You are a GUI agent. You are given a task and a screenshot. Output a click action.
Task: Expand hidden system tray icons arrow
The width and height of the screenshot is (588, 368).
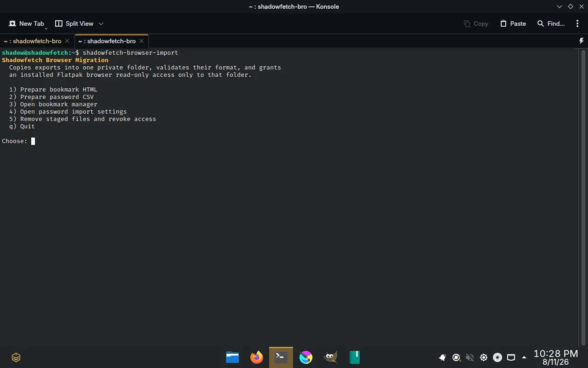[x=524, y=357]
